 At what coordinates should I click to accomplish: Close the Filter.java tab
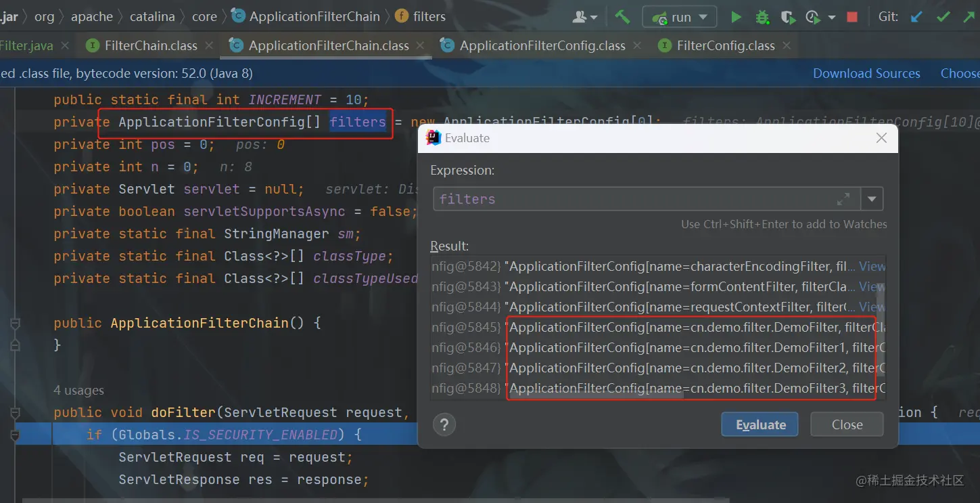[x=65, y=45]
